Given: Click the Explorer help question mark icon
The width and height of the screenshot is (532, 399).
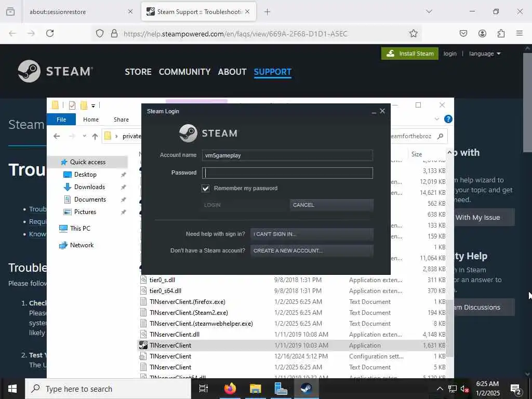Looking at the screenshot, I should (448, 119).
